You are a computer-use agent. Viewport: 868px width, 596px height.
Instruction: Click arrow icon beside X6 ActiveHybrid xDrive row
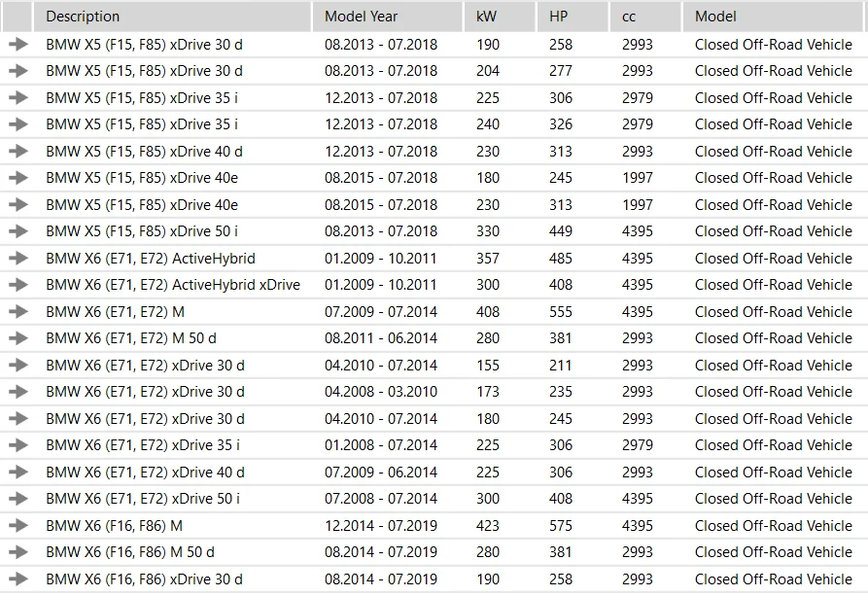(x=17, y=285)
